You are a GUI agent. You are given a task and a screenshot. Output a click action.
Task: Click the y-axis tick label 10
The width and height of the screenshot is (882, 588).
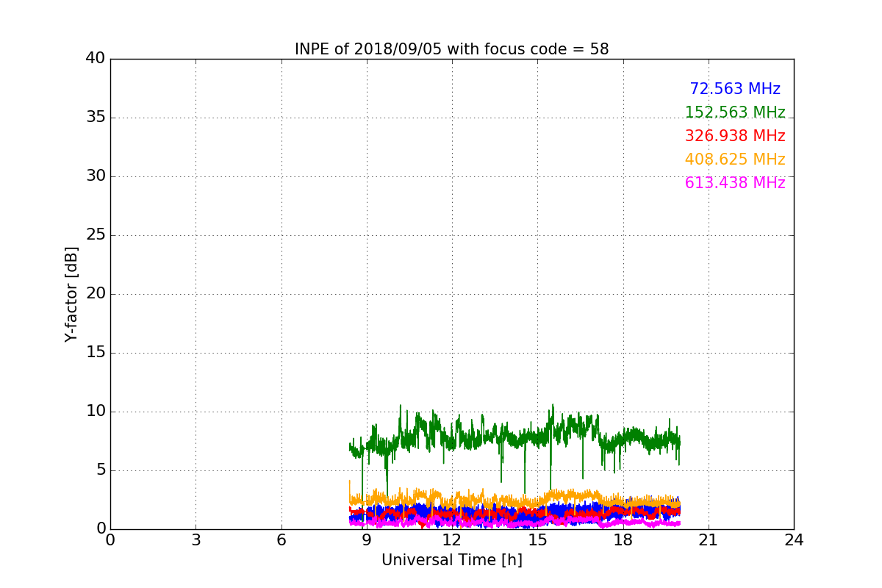[x=95, y=412]
